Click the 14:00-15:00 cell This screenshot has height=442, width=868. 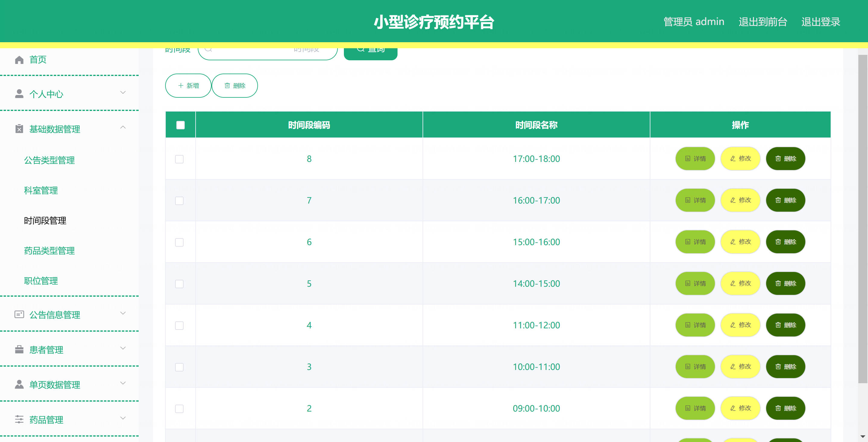pyautogui.click(x=536, y=283)
